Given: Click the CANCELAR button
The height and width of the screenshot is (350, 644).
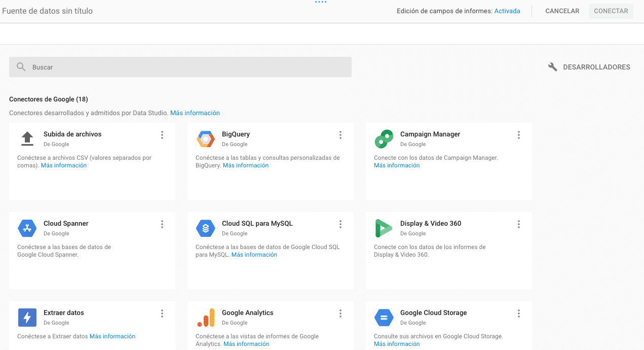Looking at the screenshot, I should click(x=562, y=11).
